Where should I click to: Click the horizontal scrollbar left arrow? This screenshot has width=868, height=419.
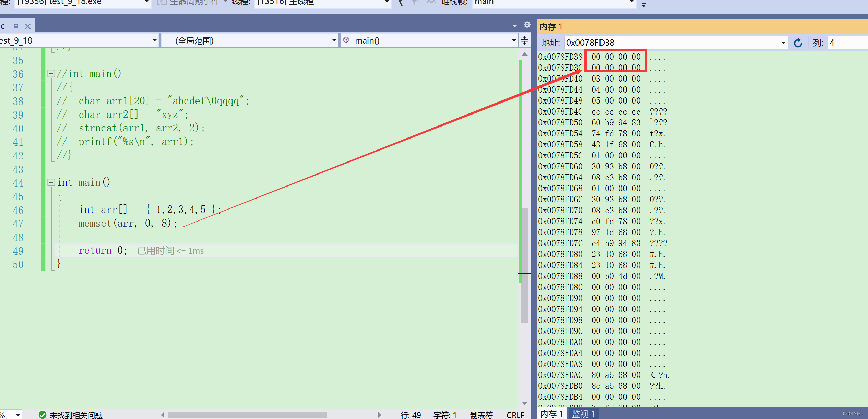[x=163, y=415]
